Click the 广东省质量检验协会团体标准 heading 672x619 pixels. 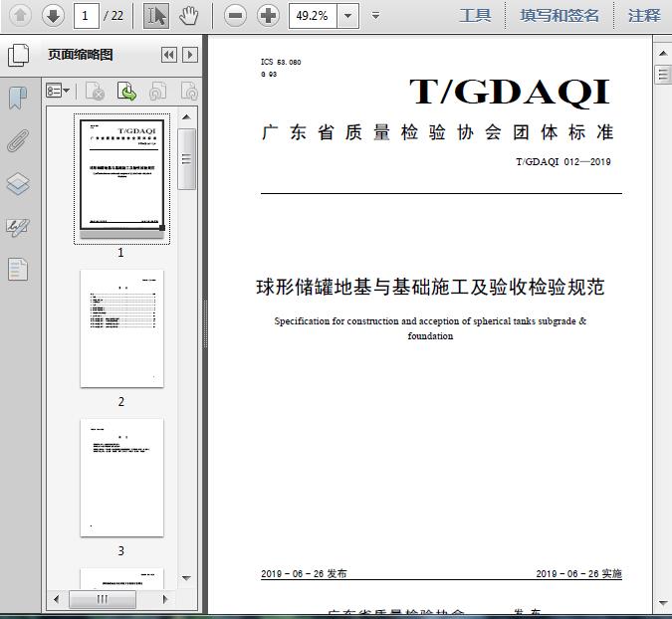(438, 132)
